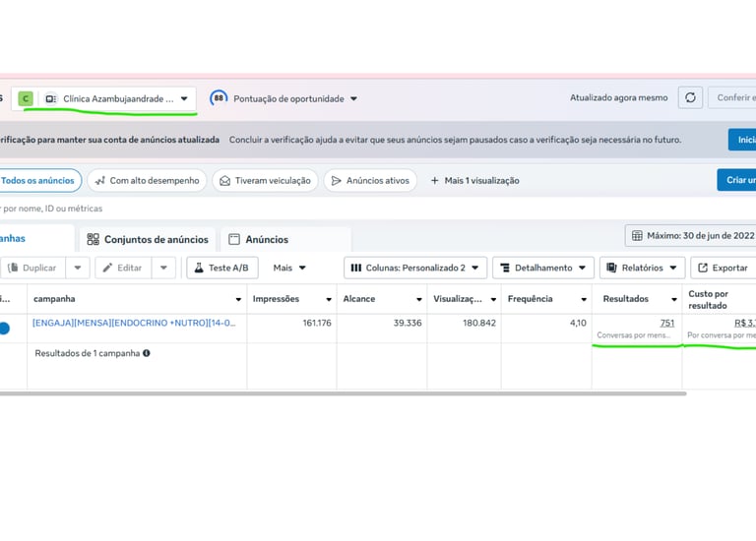Open the Duplicar dropdown arrow
The width and height of the screenshot is (756, 541).
[x=78, y=268]
